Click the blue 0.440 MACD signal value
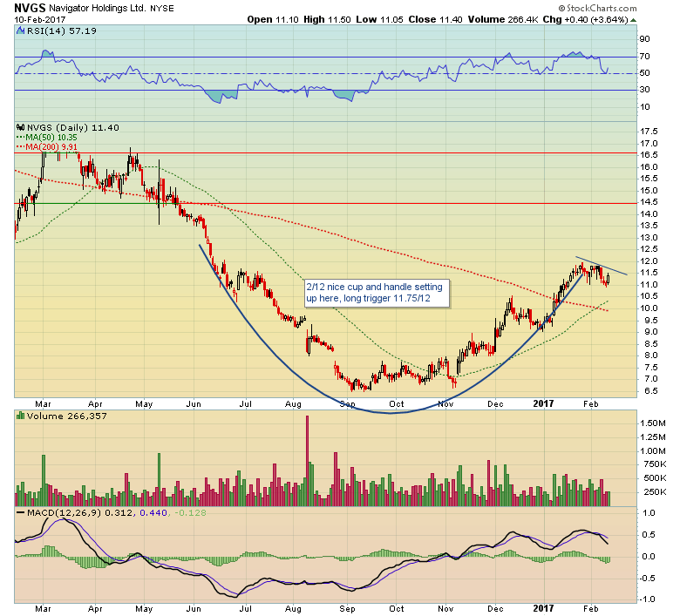Screen dimensions: 680x616 (x=153, y=513)
